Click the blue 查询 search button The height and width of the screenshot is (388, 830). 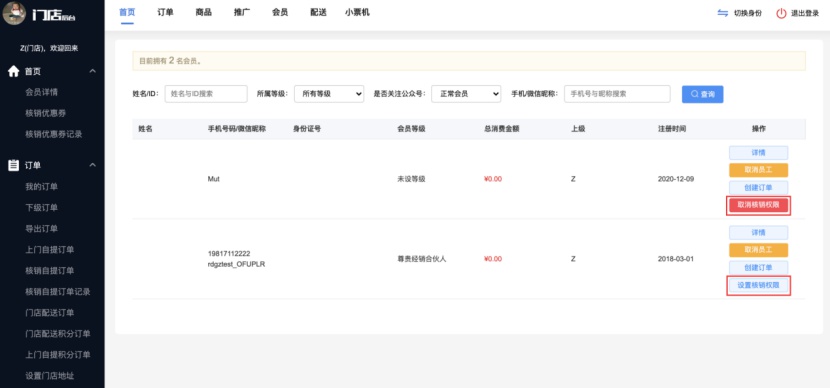pos(702,94)
